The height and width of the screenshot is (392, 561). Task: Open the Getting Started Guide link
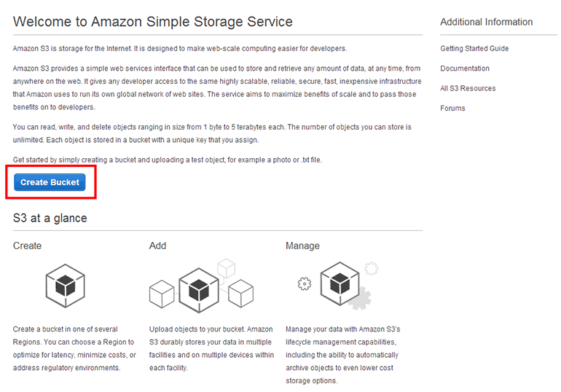(x=474, y=49)
